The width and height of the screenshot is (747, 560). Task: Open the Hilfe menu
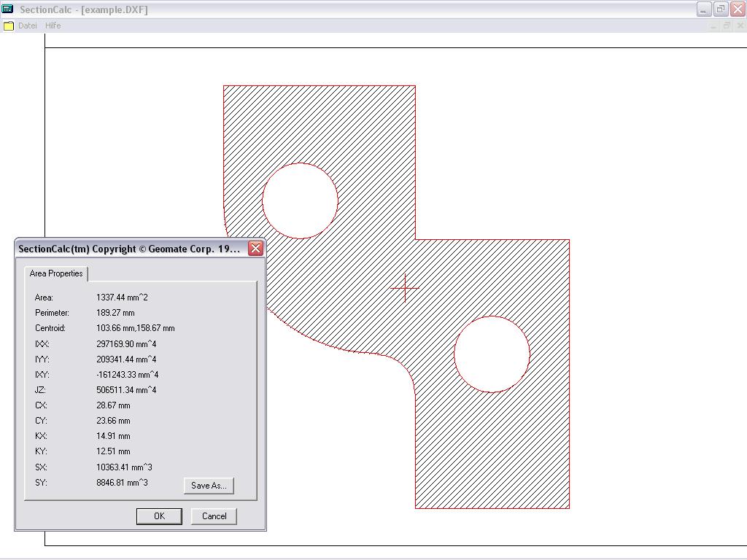click(x=53, y=26)
